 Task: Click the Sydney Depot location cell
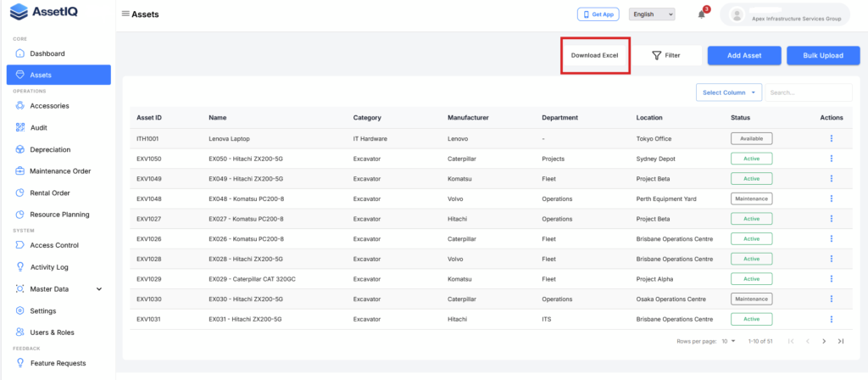click(x=656, y=159)
